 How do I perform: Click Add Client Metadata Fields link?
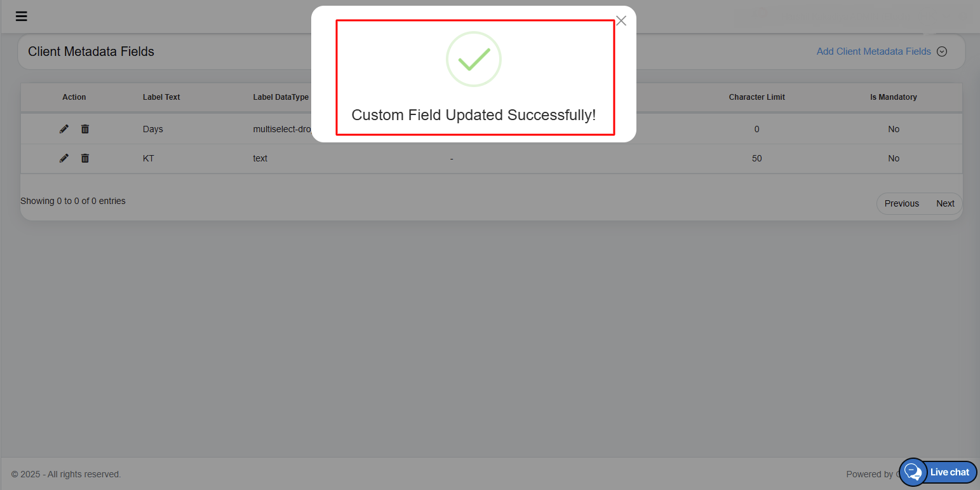873,51
